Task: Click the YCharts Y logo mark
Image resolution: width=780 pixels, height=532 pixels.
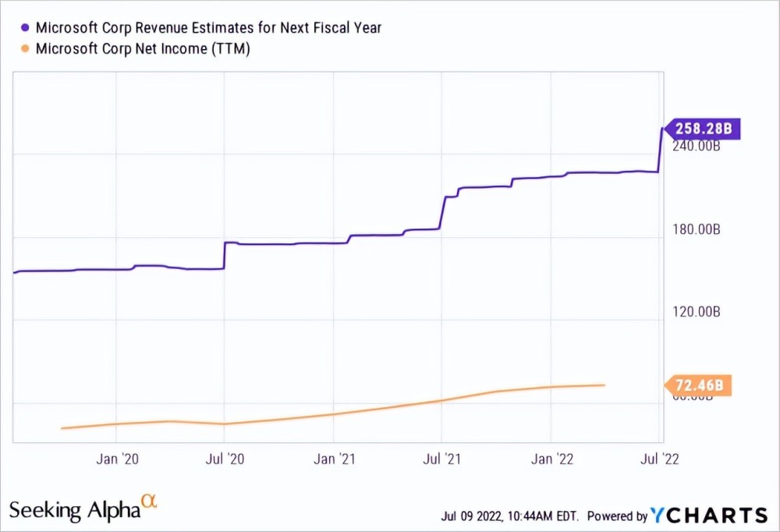Action: tap(661, 515)
